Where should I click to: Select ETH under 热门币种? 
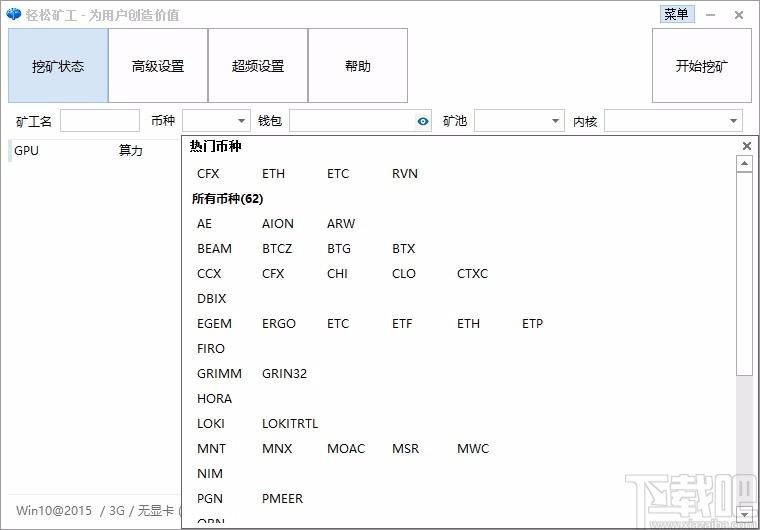pos(273,174)
